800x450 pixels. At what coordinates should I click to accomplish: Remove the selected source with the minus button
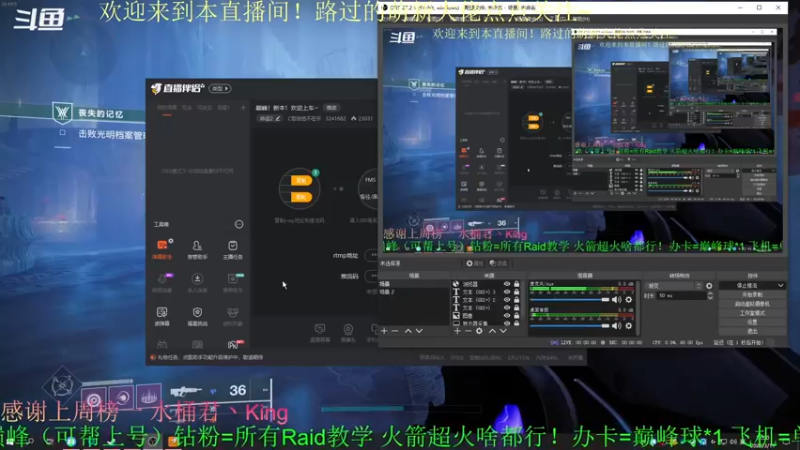point(468,331)
